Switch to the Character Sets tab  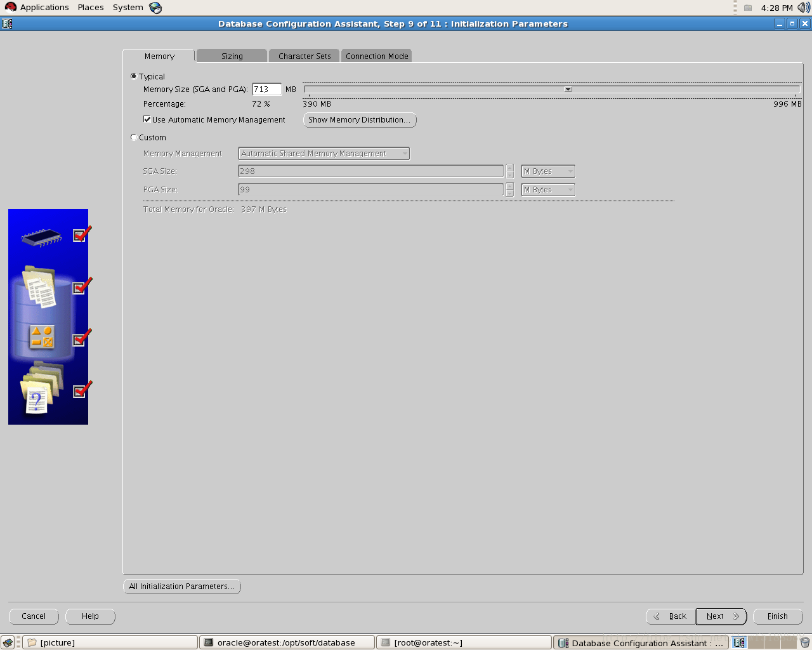click(x=304, y=56)
